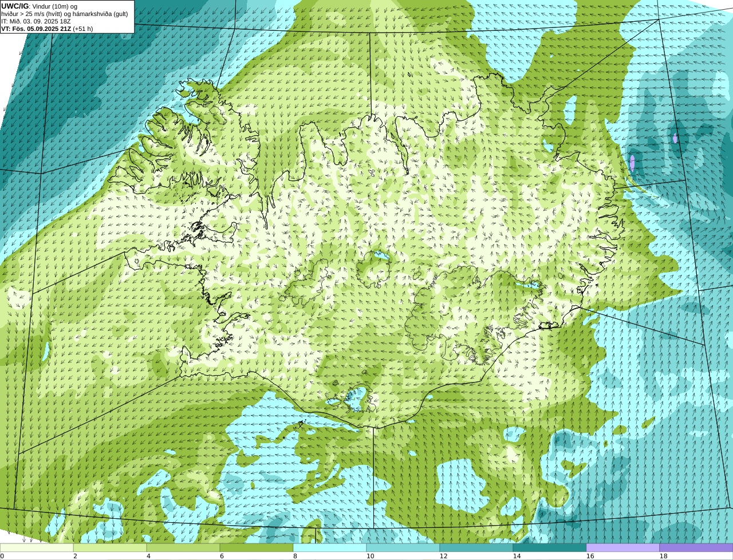The height and width of the screenshot is (560, 733).
Task: Click the 14–16 m/s dark teal swatch
Action: coord(550,547)
